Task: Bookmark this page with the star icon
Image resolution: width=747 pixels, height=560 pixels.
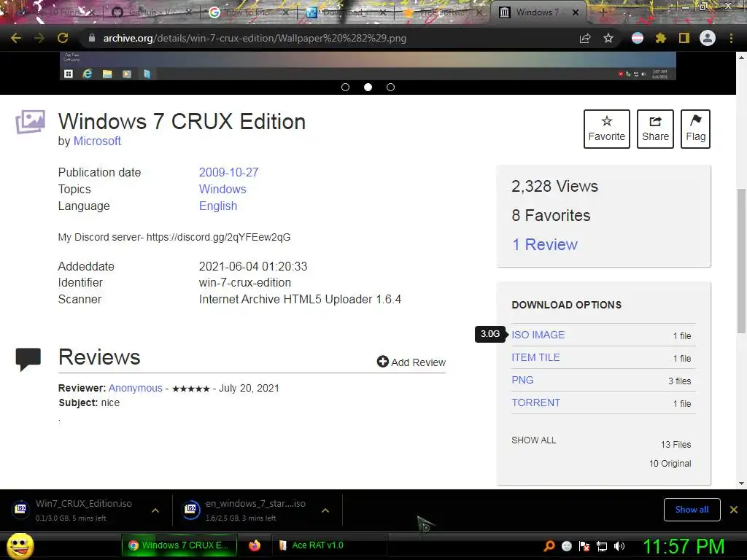Action: pyautogui.click(x=608, y=38)
